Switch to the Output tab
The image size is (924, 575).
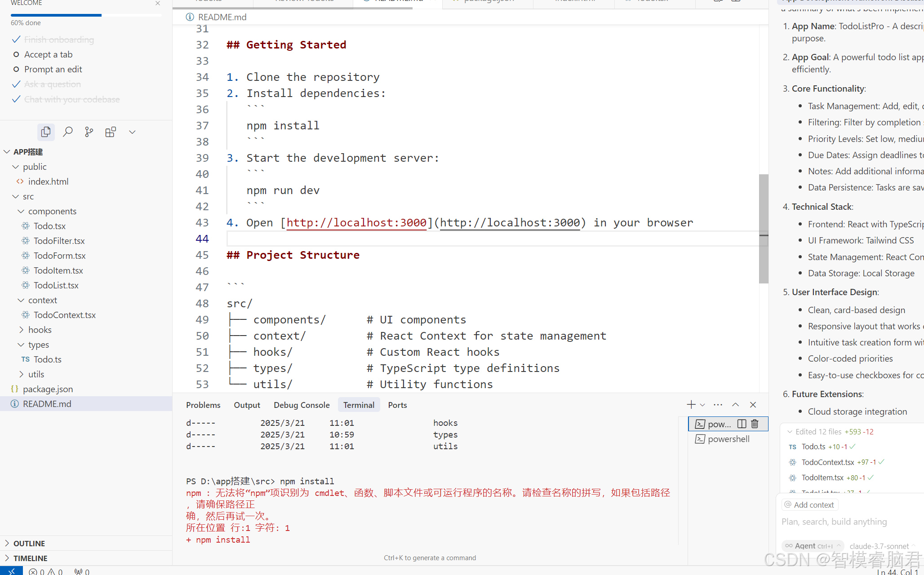(x=247, y=405)
